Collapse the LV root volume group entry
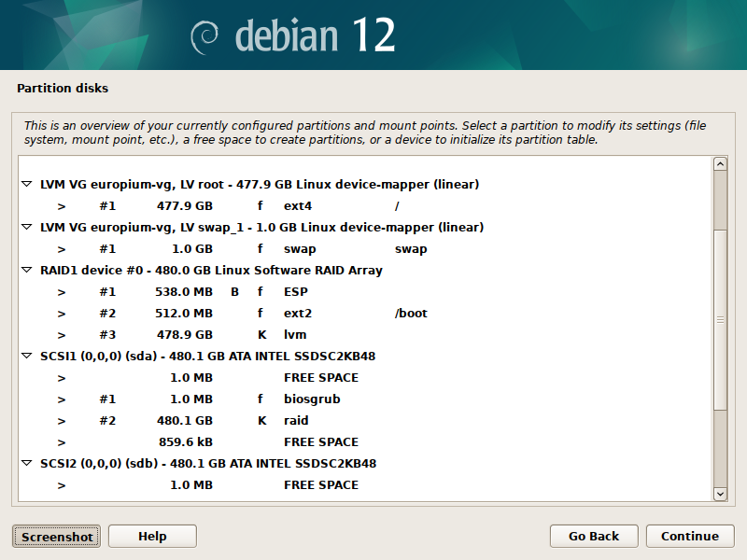 pyautogui.click(x=27, y=185)
